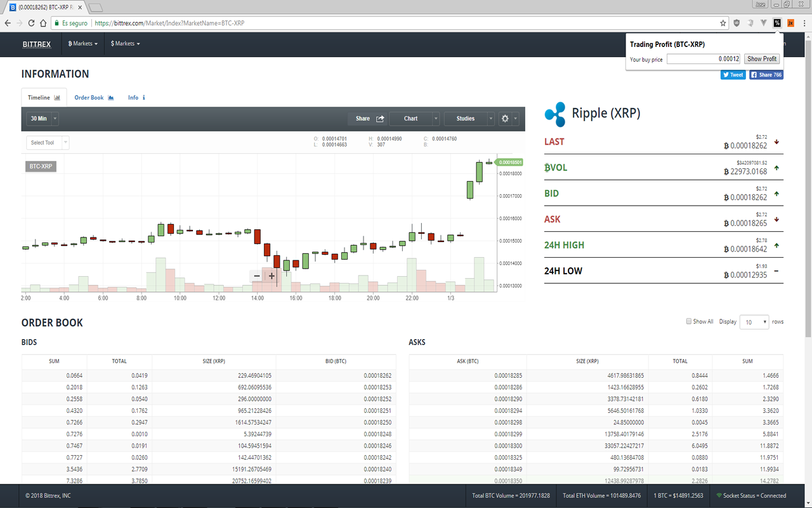Click the LAST price down arrow indicator

tap(776, 142)
